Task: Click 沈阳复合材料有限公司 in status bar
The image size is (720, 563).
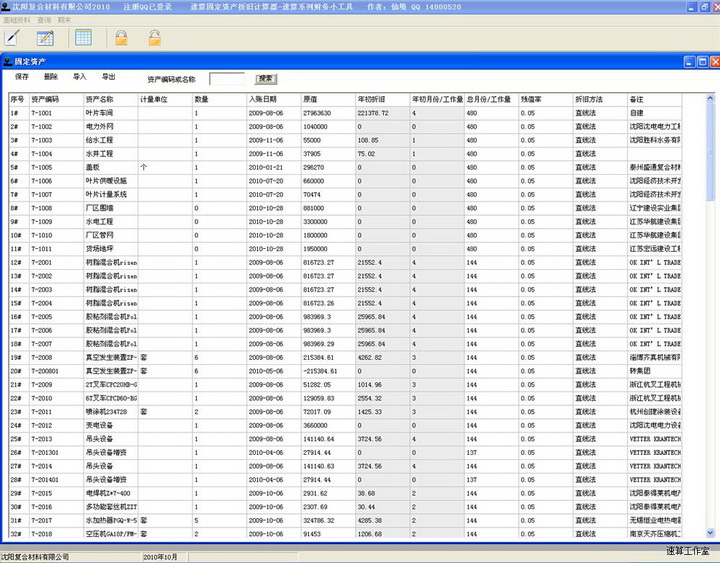Action: point(35,557)
